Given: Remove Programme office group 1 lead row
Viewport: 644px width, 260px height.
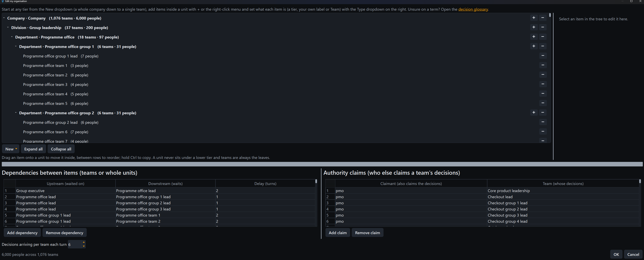Looking at the screenshot, I should coord(542,56).
